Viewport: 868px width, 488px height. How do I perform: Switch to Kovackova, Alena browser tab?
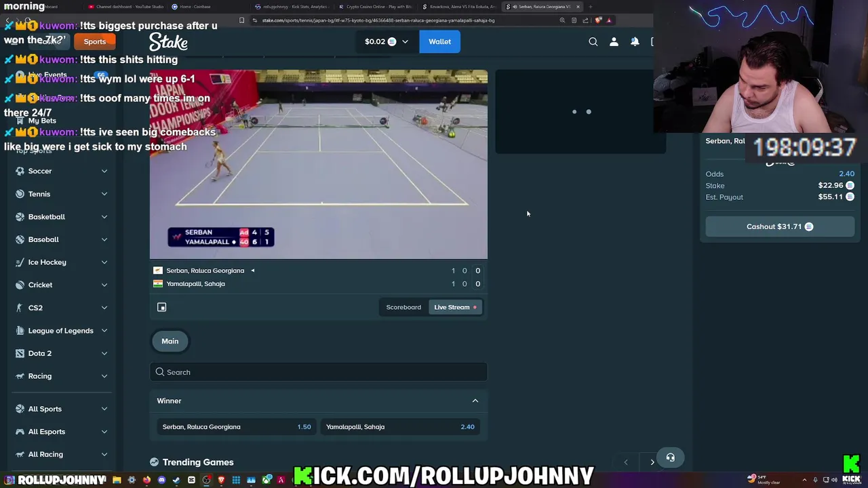[460, 7]
